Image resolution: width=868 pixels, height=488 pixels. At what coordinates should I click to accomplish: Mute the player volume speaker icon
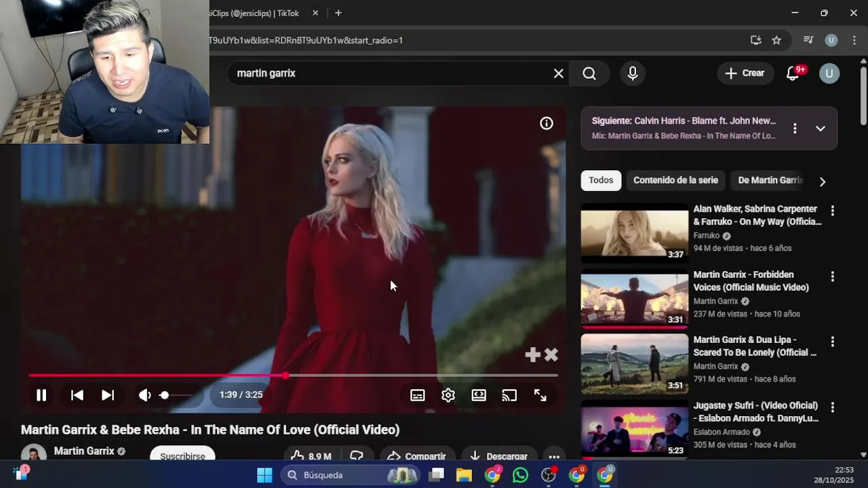144,395
